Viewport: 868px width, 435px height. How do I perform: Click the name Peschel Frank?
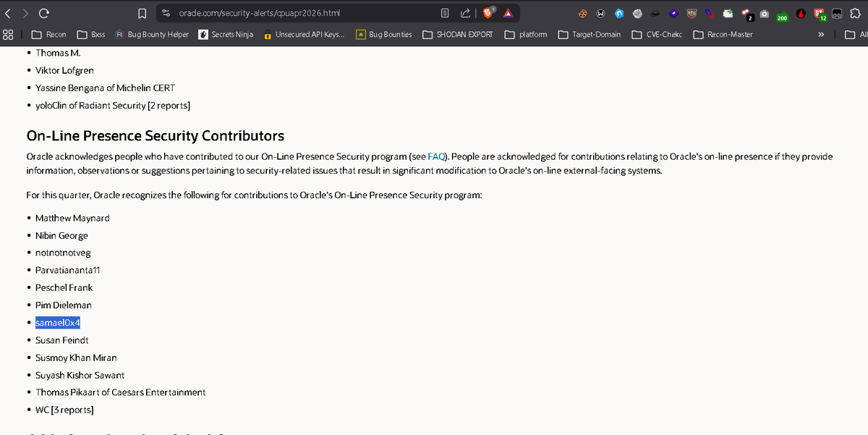click(64, 287)
